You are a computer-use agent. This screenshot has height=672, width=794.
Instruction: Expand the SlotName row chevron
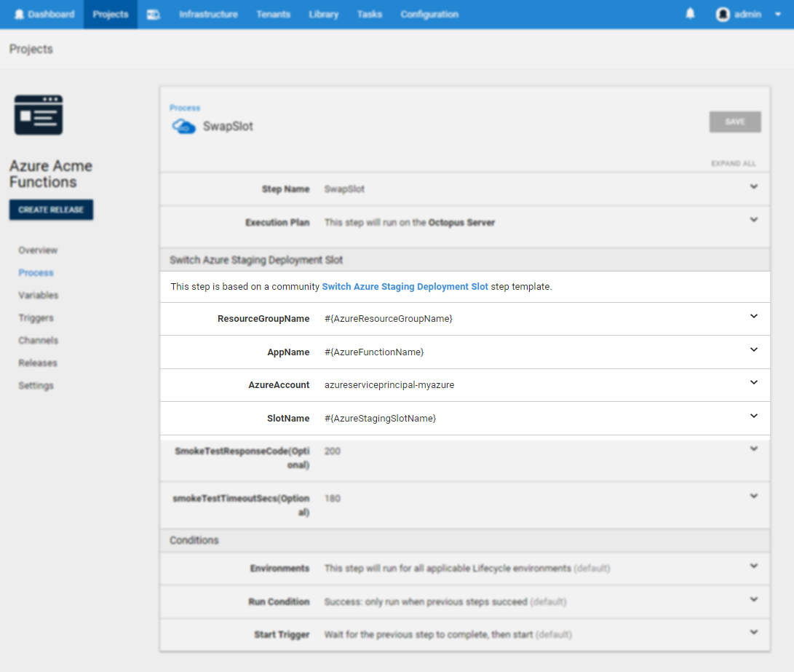(753, 416)
